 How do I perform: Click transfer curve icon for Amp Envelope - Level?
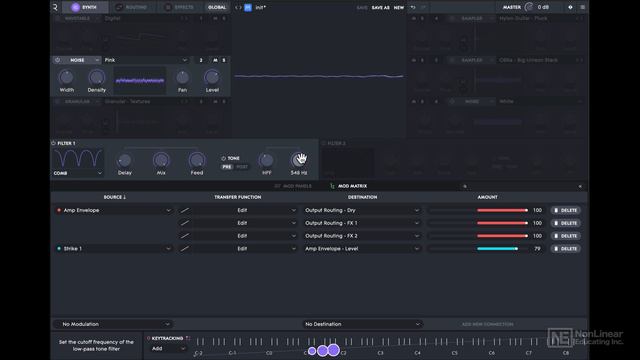coord(185,249)
